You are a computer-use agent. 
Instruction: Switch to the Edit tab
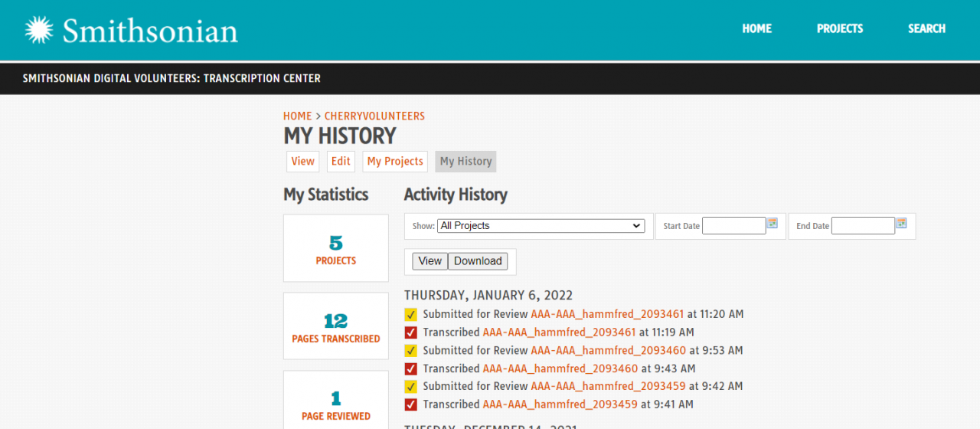click(x=341, y=162)
